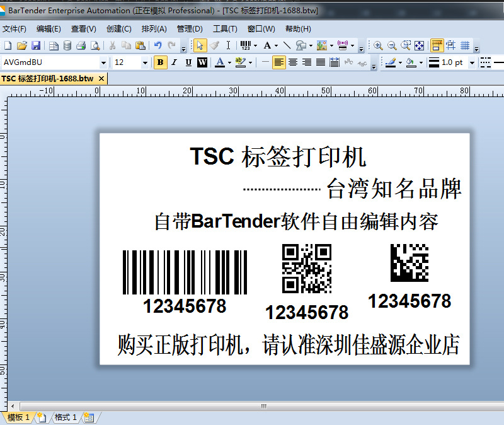Zoom to selected area icon
This screenshot has height=425, width=504.
coord(406,45)
